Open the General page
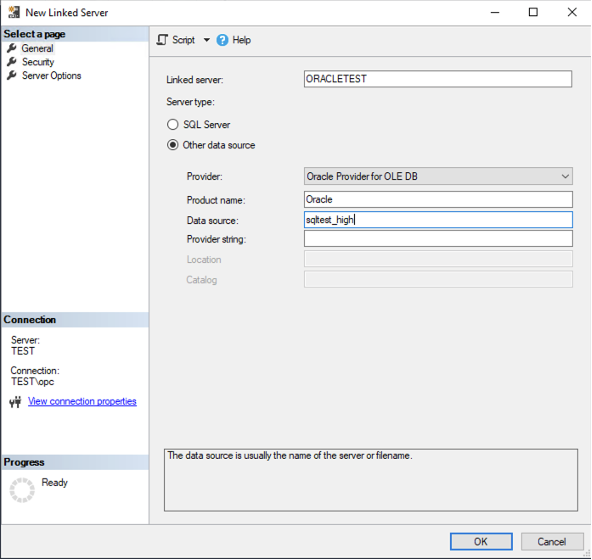 [x=37, y=48]
